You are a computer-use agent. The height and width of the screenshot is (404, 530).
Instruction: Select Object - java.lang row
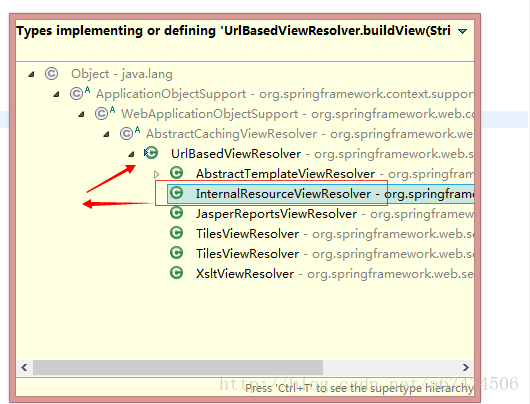122,74
